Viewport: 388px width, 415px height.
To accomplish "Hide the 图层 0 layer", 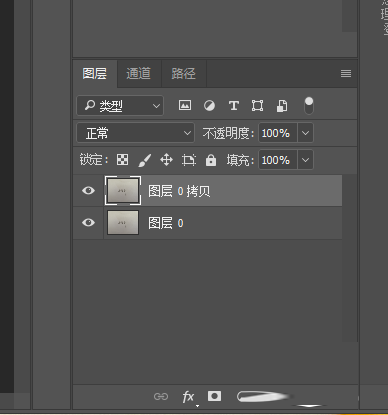I will point(88,222).
